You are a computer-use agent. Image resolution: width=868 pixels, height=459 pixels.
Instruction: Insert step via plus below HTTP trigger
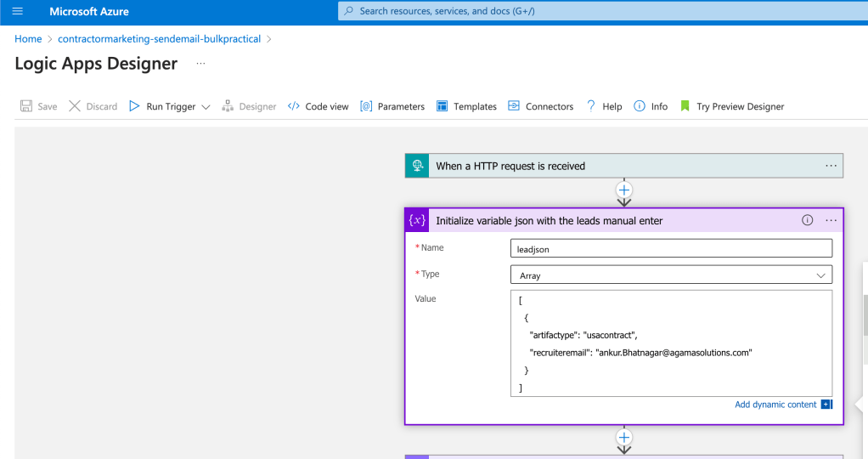point(624,190)
